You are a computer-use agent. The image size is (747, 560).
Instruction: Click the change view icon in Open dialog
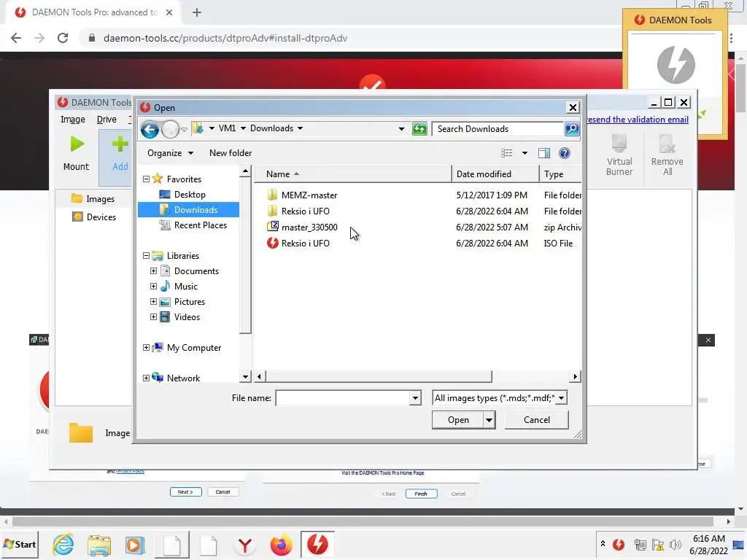tap(507, 153)
